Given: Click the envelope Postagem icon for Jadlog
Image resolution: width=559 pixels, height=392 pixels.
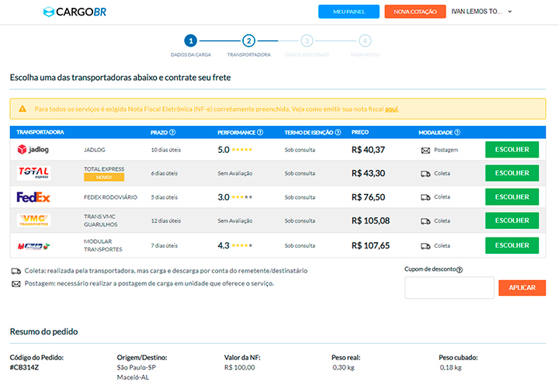Looking at the screenshot, I should tap(425, 150).
